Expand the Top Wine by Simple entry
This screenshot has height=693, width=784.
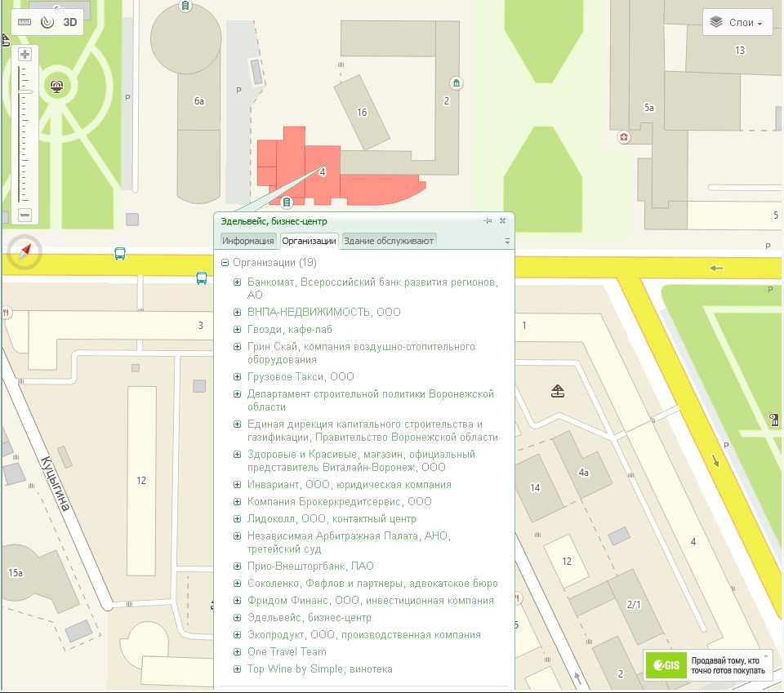(238, 669)
